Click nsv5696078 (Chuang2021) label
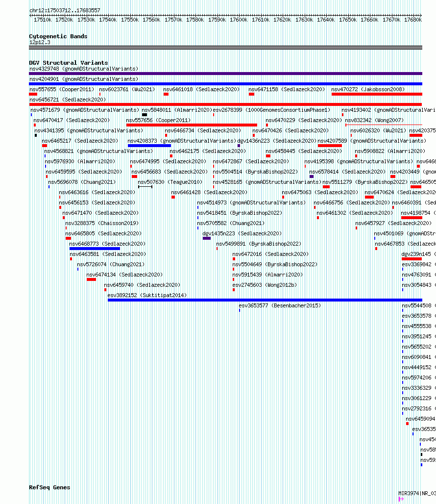 click(x=82, y=182)
